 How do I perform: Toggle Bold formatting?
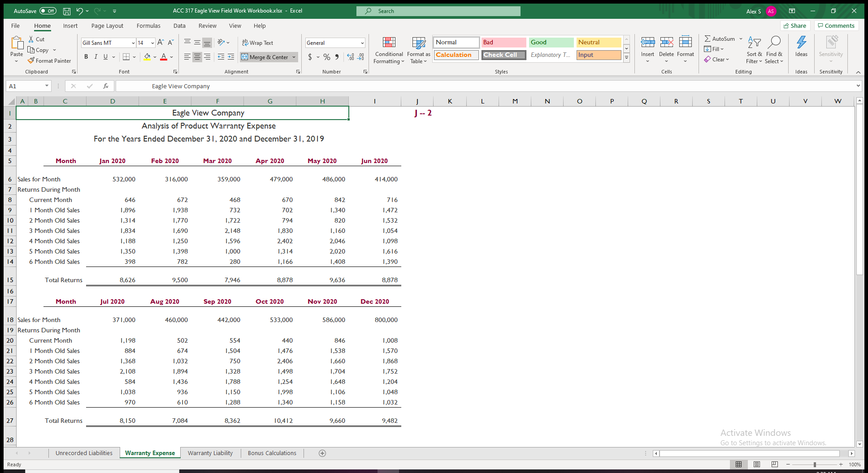pyautogui.click(x=86, y=57)
